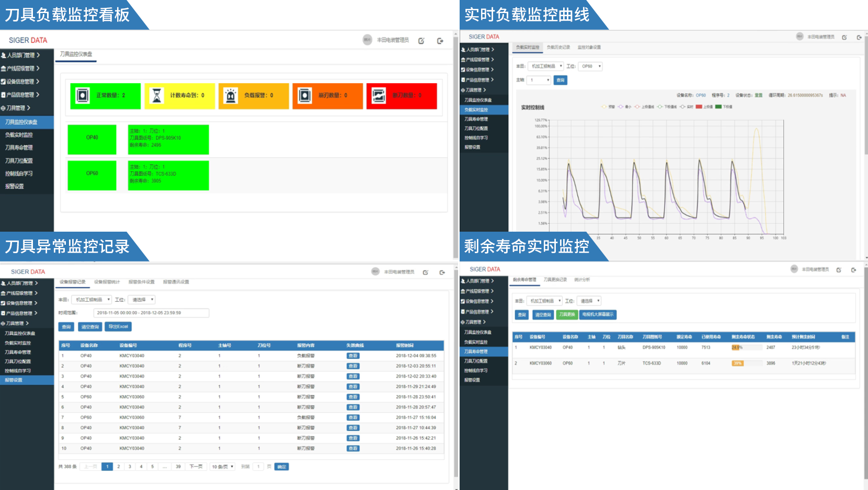Switch to 监控对象设置 tab
Viewport: 868px width, 490px height.
point(589,47)
